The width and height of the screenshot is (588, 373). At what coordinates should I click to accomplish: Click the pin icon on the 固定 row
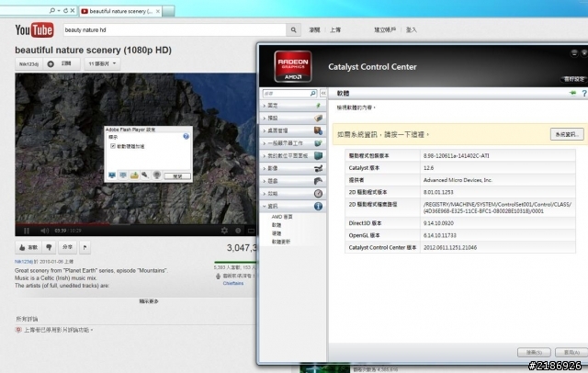(319, 106)
